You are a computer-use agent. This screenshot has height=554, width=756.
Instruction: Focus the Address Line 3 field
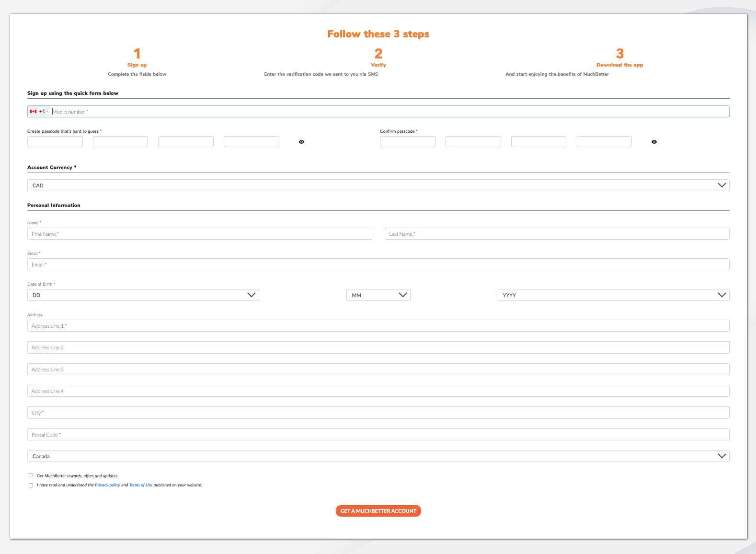tap(378, 369)
